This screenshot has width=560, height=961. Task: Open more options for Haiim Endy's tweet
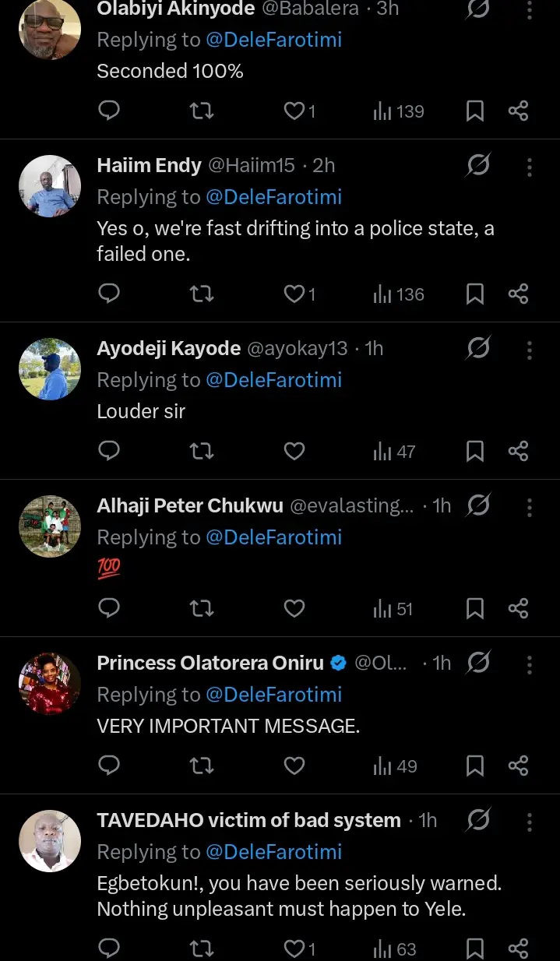530,166
